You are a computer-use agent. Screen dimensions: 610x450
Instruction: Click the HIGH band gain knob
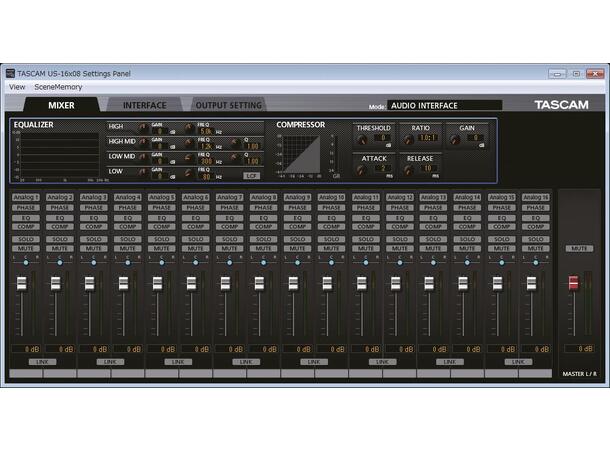point(143,128)
